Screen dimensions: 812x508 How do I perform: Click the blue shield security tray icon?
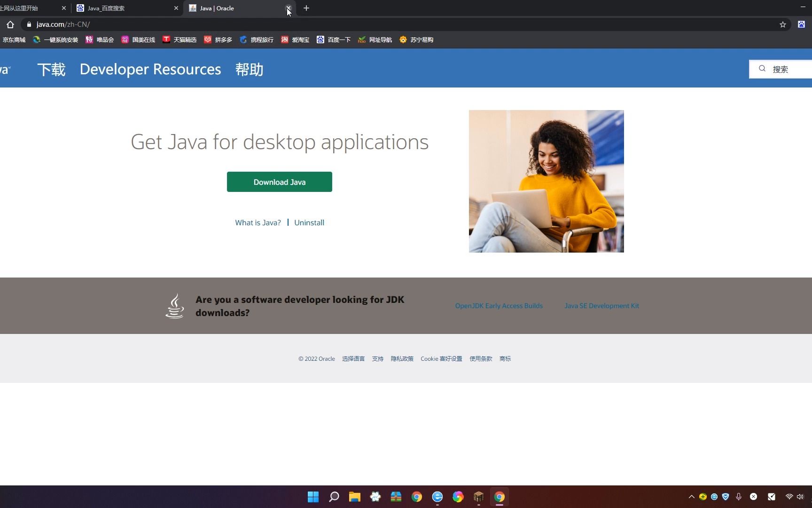(726, 497)
